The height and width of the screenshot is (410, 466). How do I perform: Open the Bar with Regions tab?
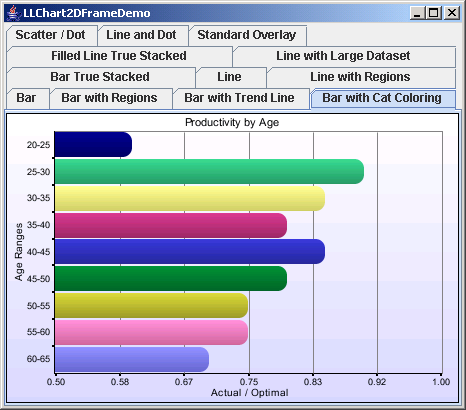click(x=111, y=98)
